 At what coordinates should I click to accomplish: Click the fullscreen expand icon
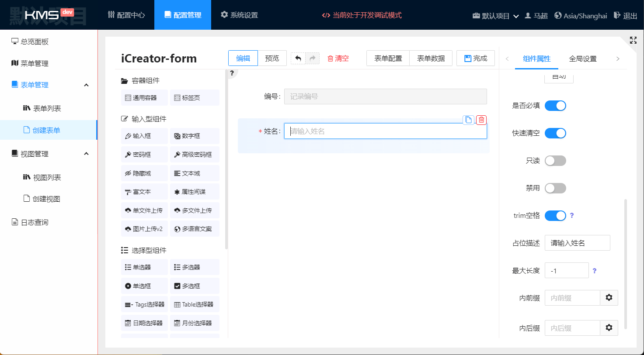tap(633, 40)
